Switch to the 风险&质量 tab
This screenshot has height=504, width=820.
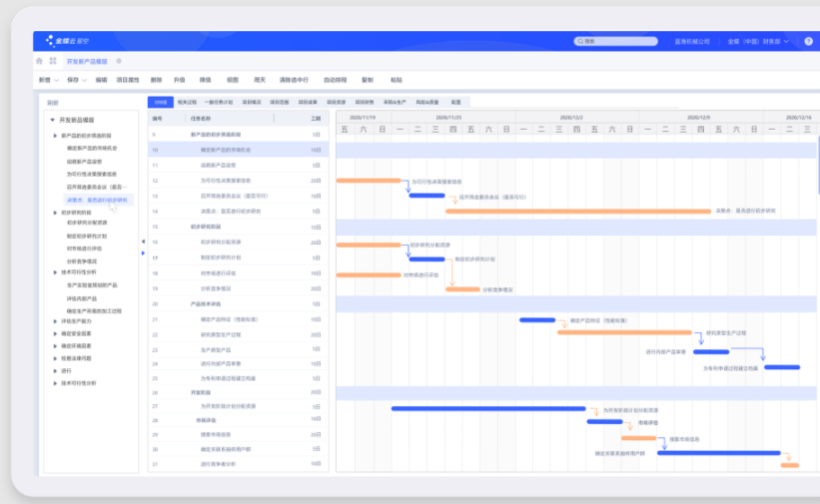point(427,102)
